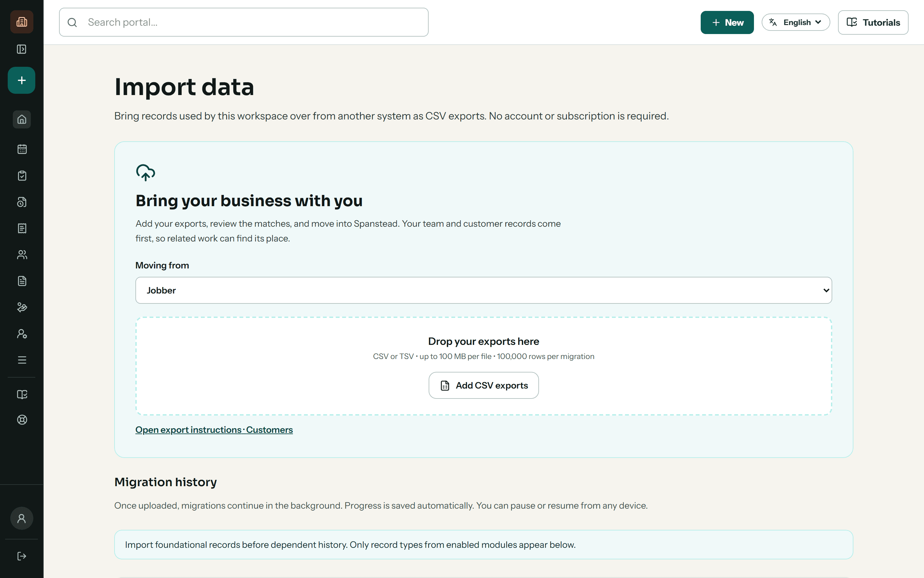Open the file clock icon in sidebar
924x578 pixels.
(x=22, y=202)
